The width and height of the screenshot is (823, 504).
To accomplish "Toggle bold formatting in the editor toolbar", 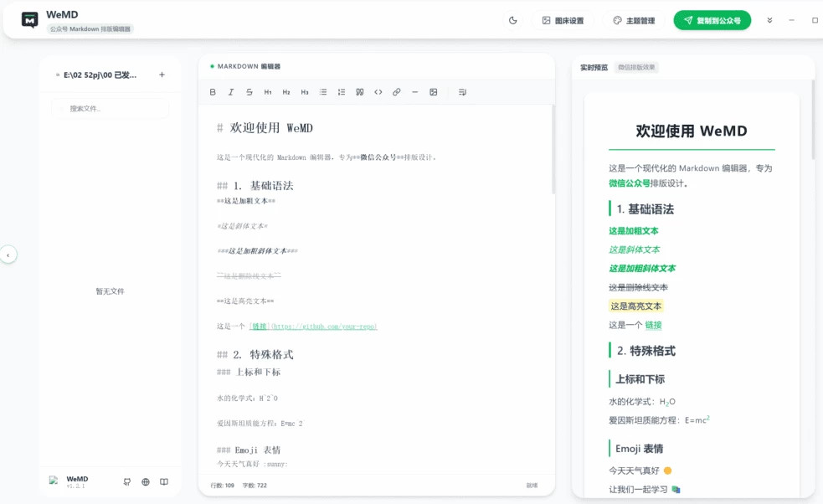I will click(x=213, y=92).
